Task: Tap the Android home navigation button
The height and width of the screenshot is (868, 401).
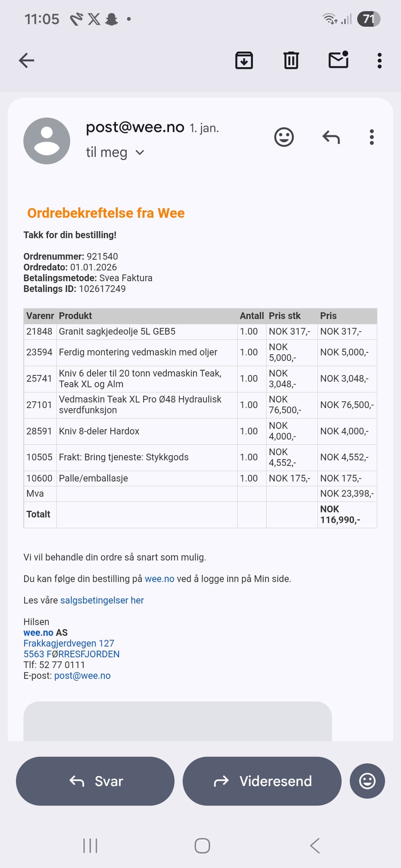Action: pyautogui.click(x=202, y=846)
